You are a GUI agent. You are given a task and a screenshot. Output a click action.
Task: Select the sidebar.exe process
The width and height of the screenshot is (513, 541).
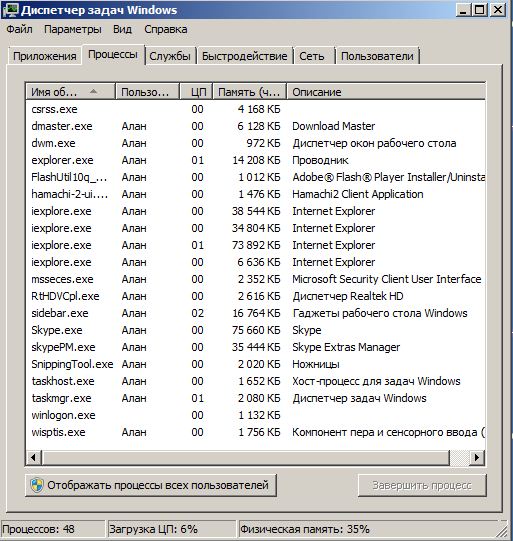255,313
